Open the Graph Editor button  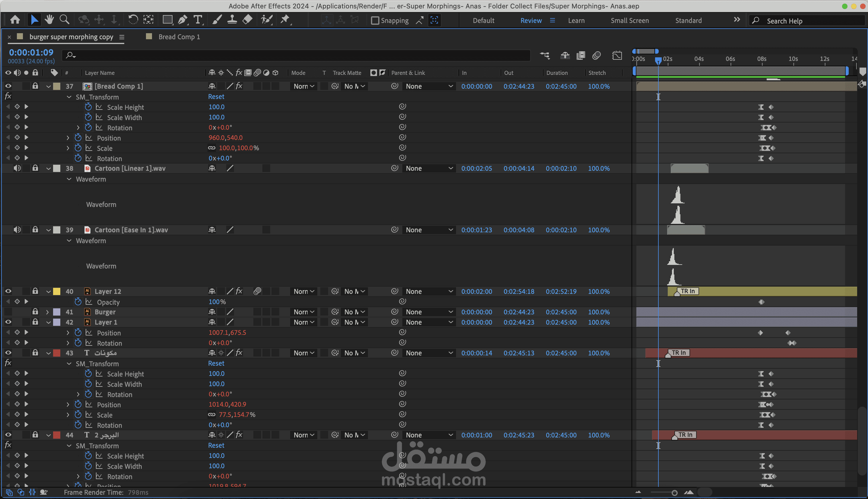pyautogui.click(x=617, y=56)
